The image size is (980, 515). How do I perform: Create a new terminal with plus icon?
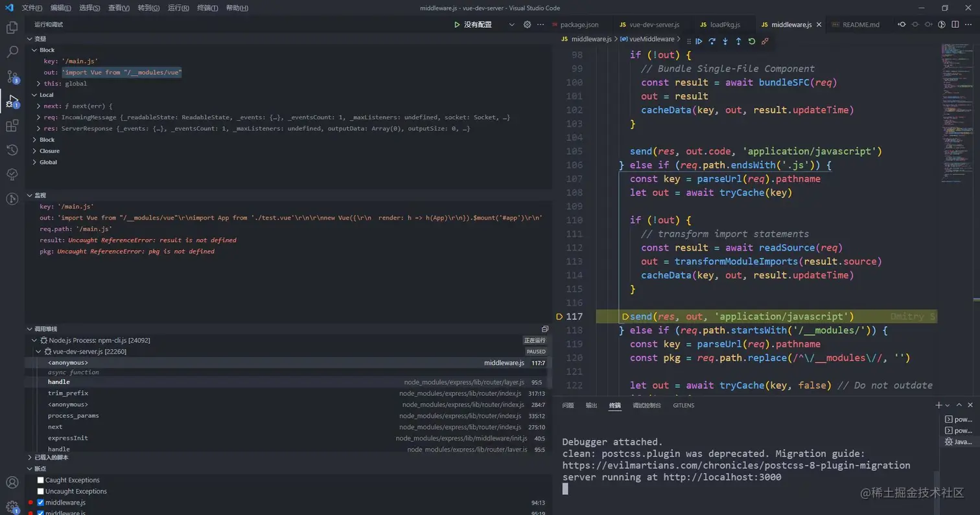click(x=939, y=405)
